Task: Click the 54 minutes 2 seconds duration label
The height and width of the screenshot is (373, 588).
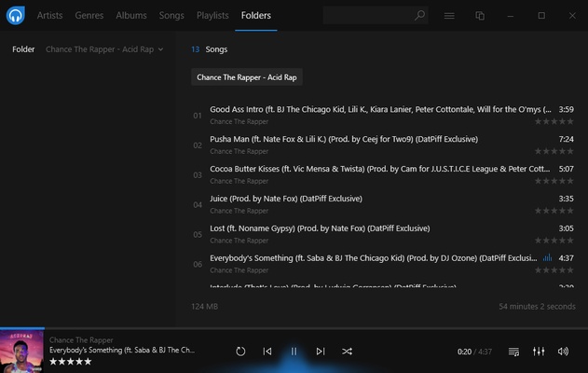Action: click(537, 307)
